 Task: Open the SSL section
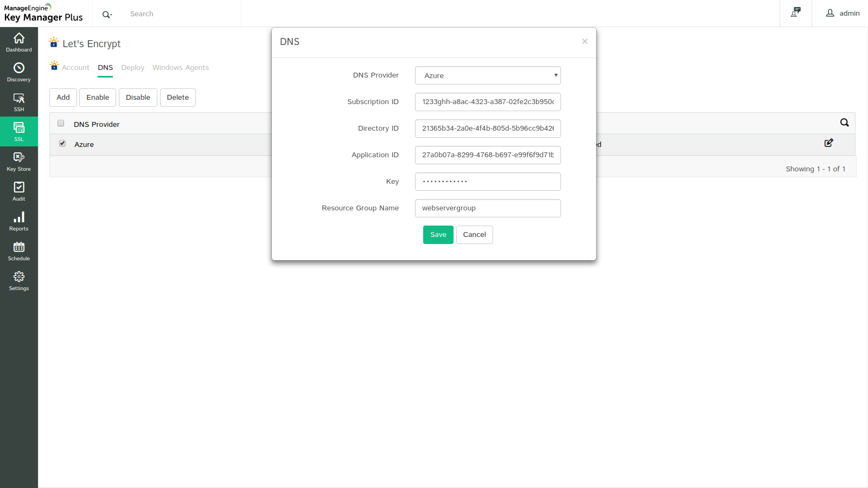[19, 132]
